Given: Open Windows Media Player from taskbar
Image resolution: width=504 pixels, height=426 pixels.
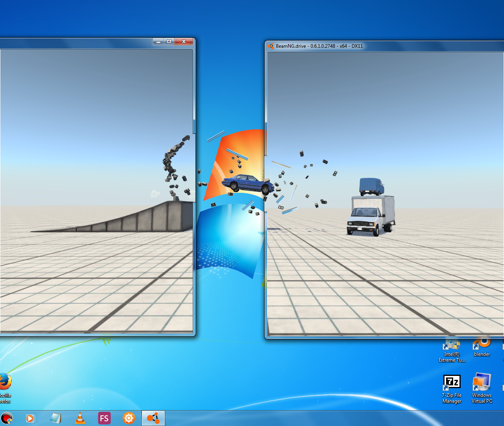Looking at the screenshot, I should pos(31,418).
